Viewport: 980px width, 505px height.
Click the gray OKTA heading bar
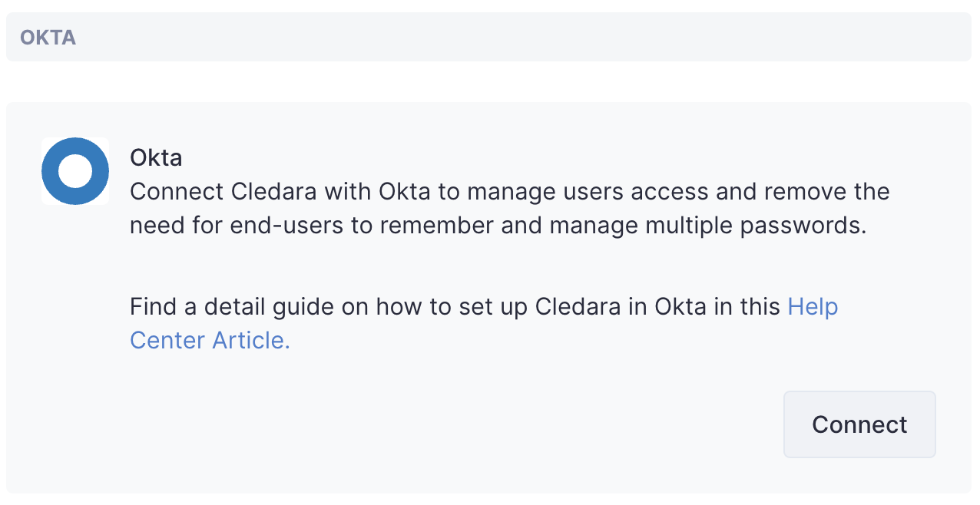click(x=488, y=37)
